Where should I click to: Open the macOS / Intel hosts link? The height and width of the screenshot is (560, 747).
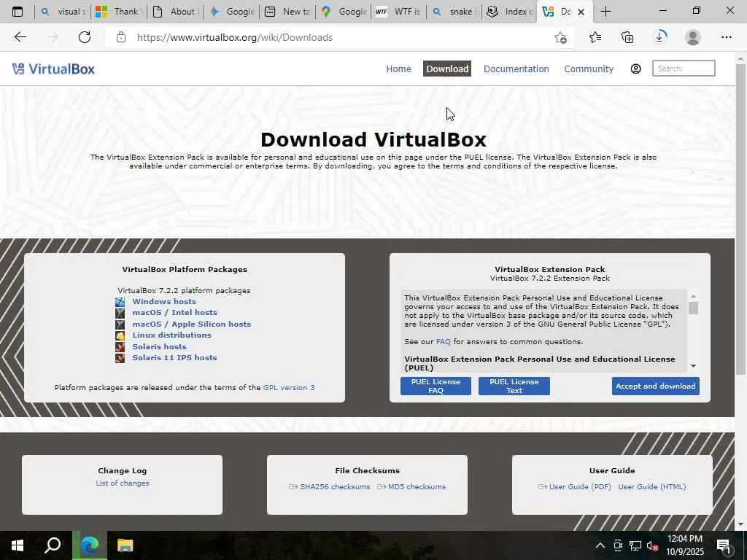(x=175, y=312)
